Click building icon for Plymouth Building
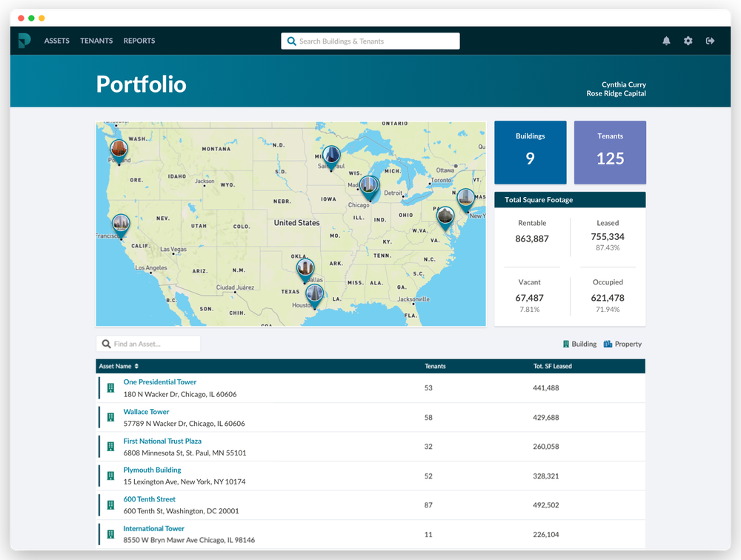 110,476
